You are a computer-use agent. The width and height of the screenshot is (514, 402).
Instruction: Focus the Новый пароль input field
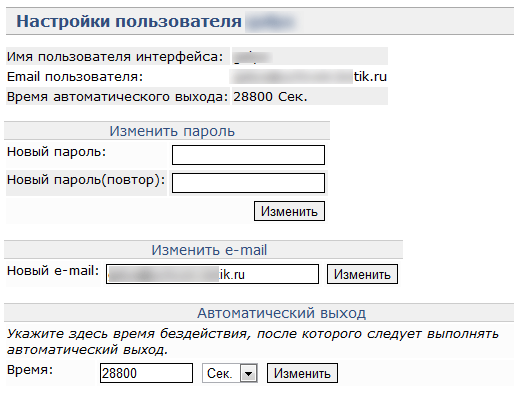(x=248, y=155)
